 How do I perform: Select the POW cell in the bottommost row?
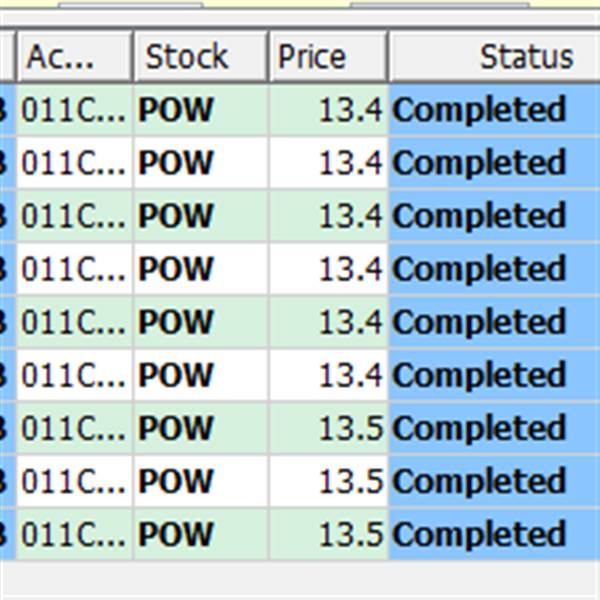pos(201,534)
